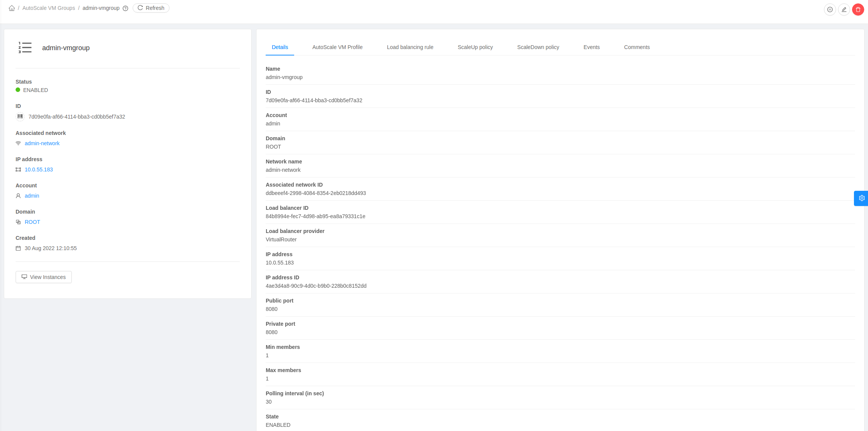Expand the Comments tab section
This screenshot has width=868, height=431.
pos(637,47)
